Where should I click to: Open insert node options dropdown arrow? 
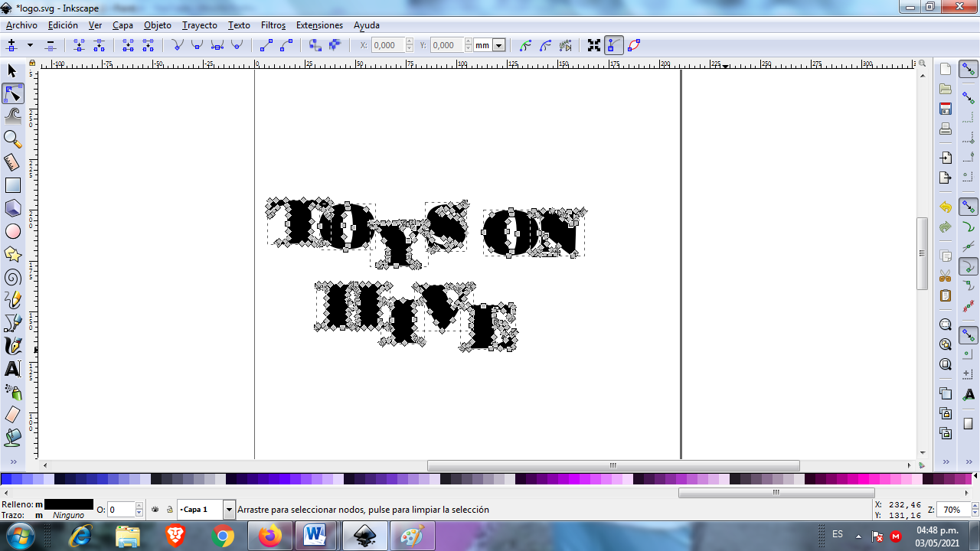point(31,45)
